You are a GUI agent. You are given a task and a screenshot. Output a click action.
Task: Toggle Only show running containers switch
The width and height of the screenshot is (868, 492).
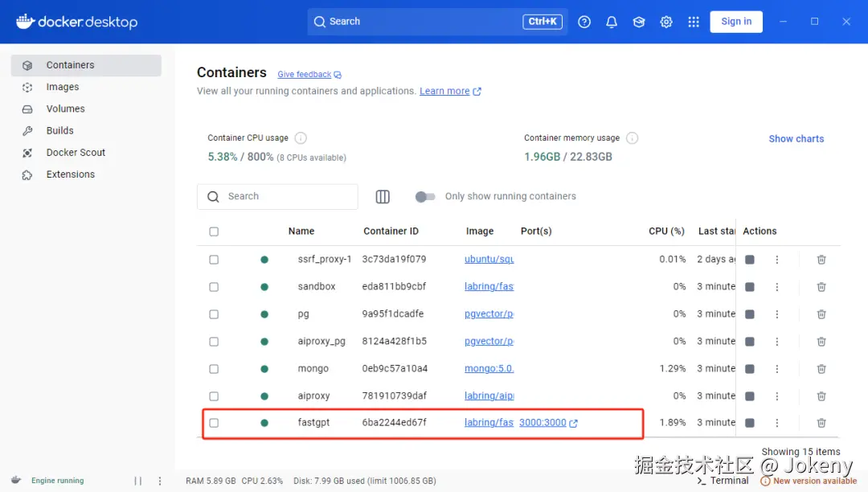click(x=425, y=196)
